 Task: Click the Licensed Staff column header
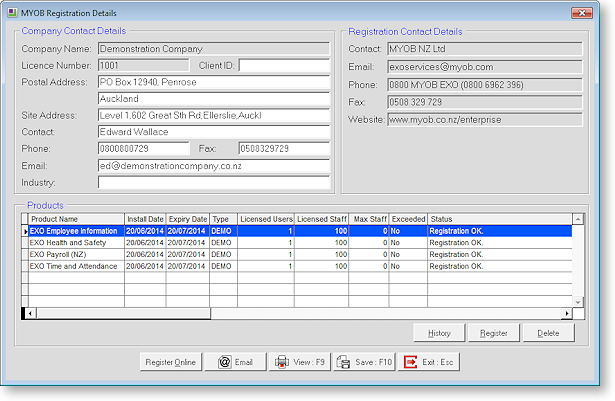click(322, 219)
